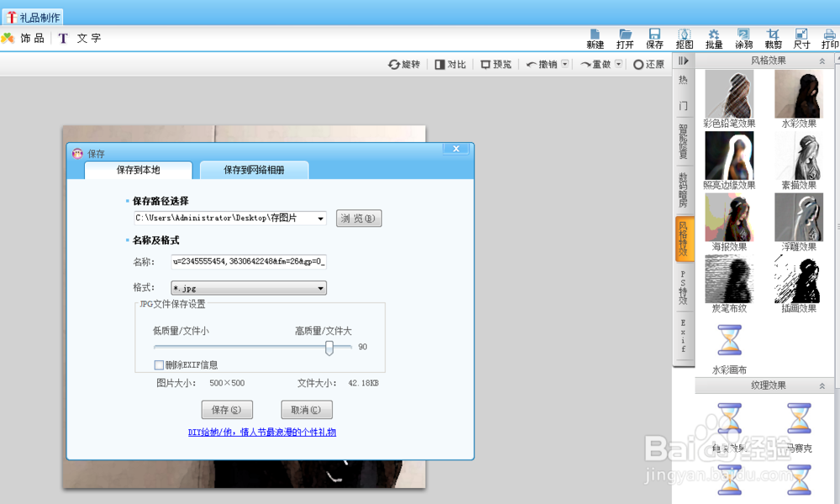Close the 保存 save dialog
The height and width of the screenshot is (504, 840).
456,149
